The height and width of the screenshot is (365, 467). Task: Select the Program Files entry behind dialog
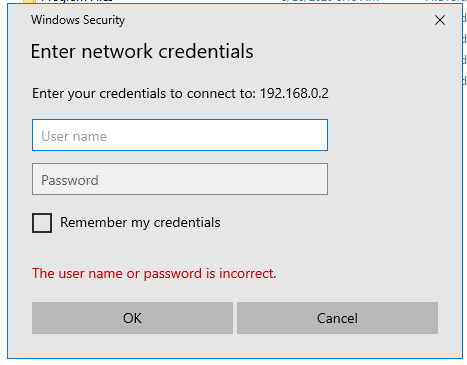77,1
